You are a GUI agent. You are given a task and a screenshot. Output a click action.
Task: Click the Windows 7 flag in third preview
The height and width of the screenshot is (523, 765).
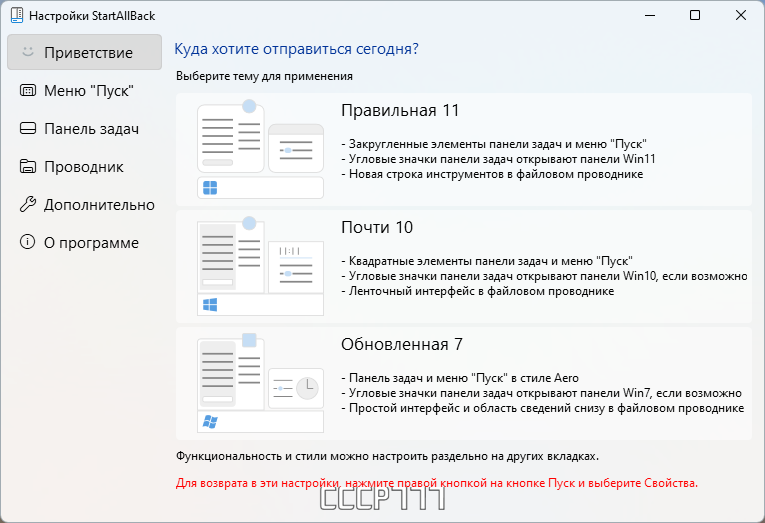click(210, 422)
